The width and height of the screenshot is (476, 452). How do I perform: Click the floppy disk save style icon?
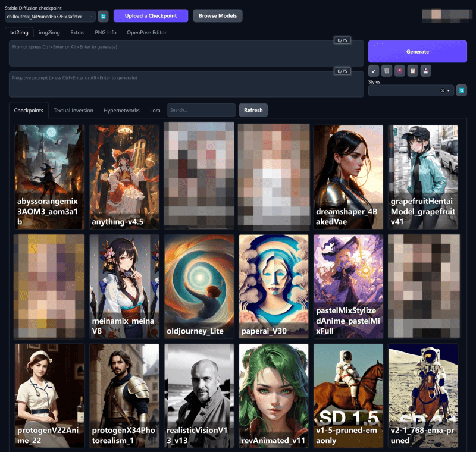pyautogui.click(x=426, y=71)
